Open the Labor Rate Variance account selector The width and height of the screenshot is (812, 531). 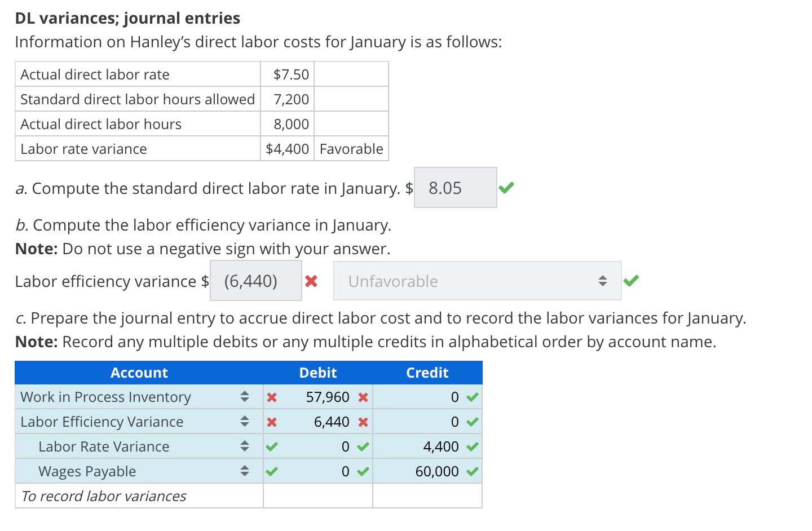click(x=245, y=446)
